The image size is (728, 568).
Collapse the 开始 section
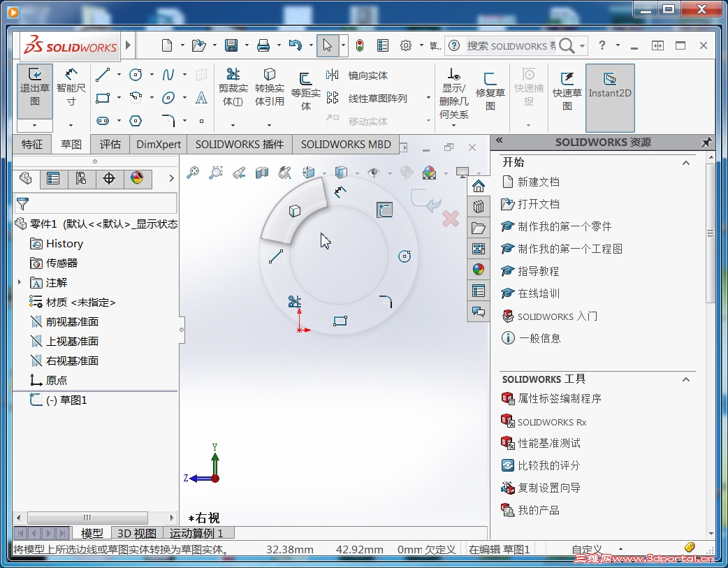coord(686,163)
